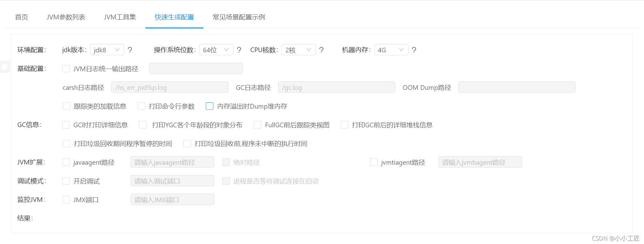Image resolution: width=644 pixels, height=244 pixels.
Task: Click help icon beside 机器内存 dropdown
Action: [x=414, y=50]
